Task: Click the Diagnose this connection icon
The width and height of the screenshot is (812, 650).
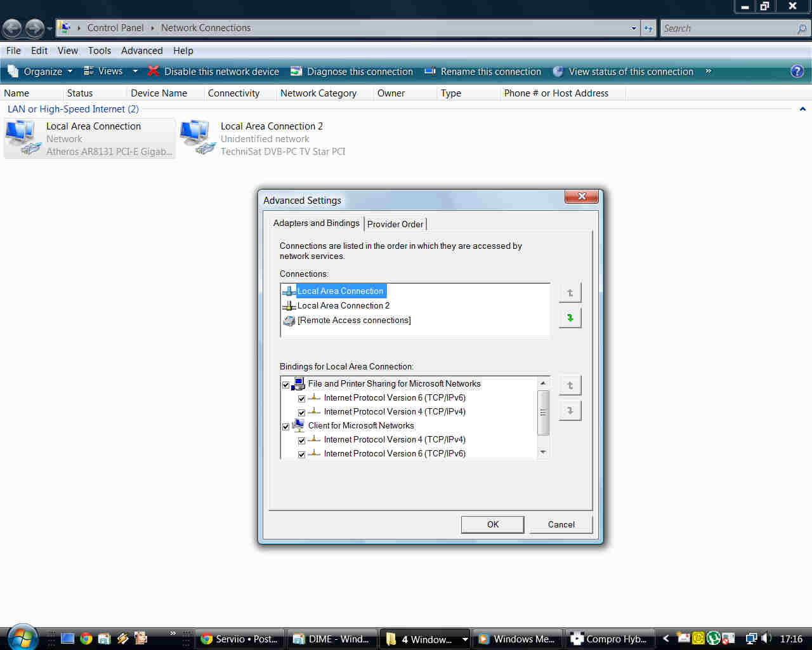Action: pyautogui.click(x=296, y=71)
